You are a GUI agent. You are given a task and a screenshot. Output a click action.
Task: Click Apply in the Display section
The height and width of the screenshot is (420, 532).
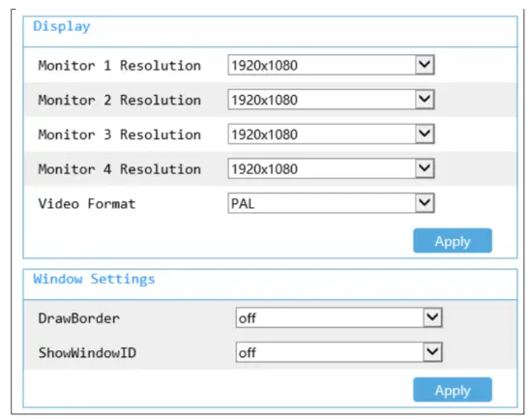(x=453, y=241)
